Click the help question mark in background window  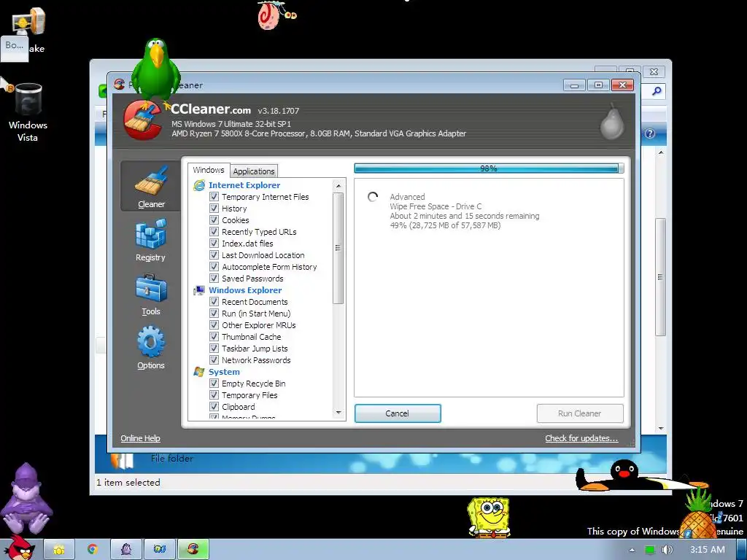click(650, 134)
